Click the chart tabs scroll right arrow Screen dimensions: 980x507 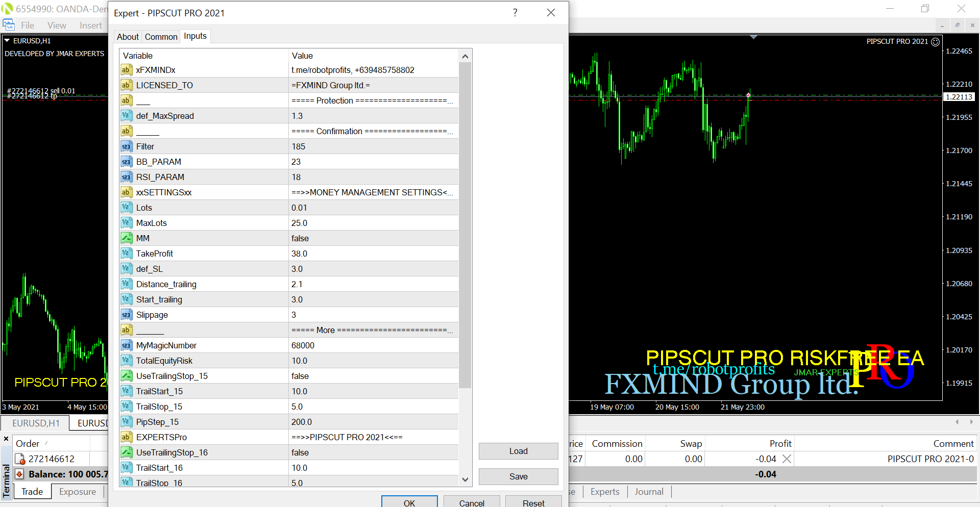971,422
